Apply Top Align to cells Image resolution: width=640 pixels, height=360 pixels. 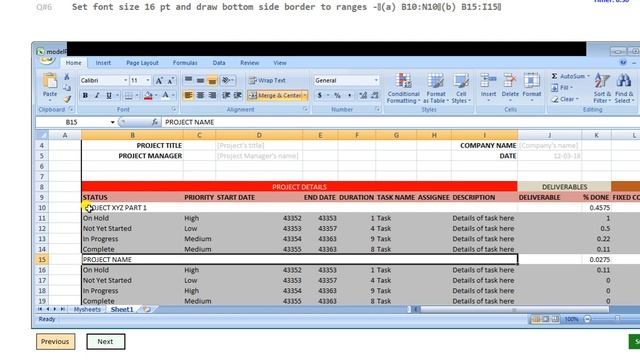point(188,80)
